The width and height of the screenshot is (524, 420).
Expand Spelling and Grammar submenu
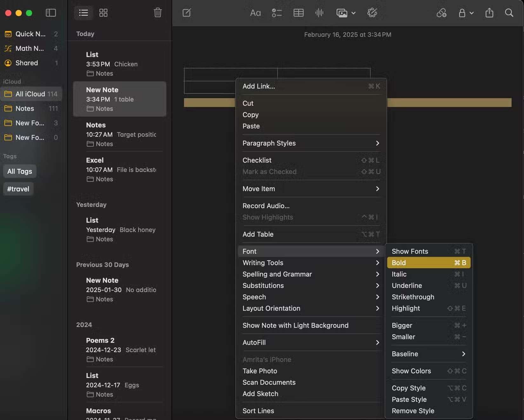[x=311, y=274]
